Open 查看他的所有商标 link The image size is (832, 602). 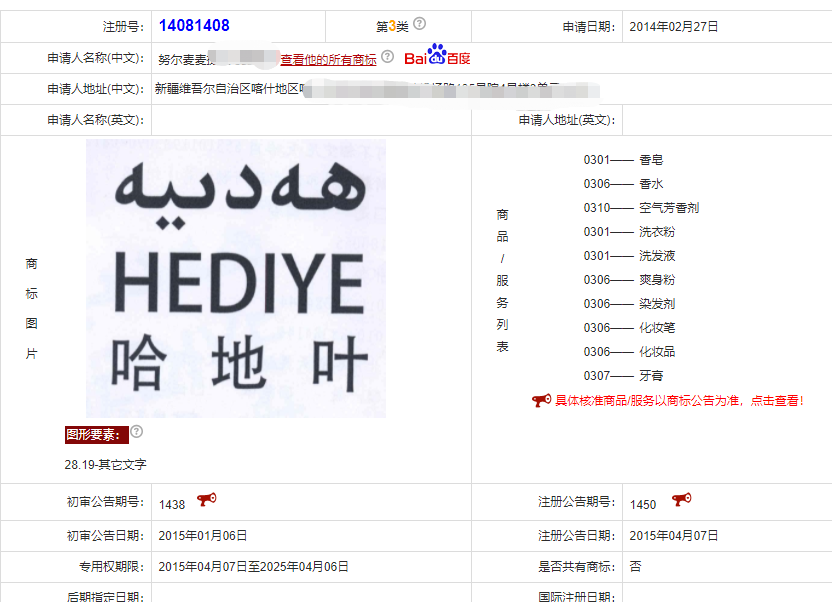click(328, 59)
